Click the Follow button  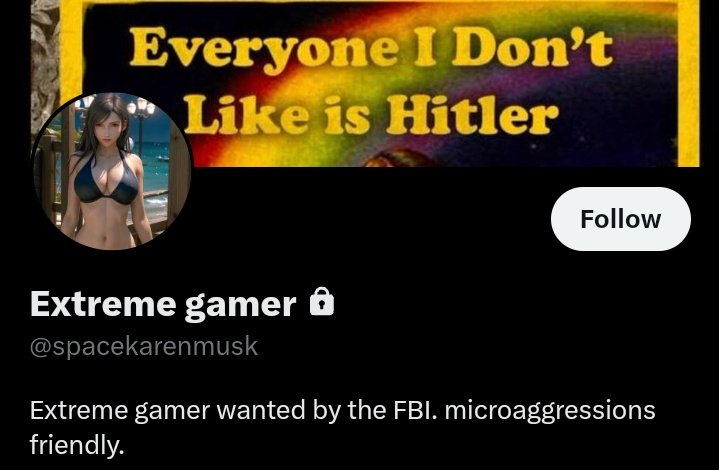(620, 219)
